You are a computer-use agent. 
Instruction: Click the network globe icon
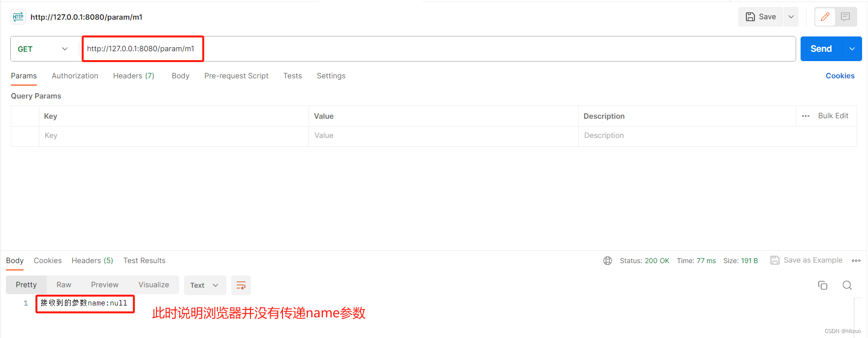[x=608, y=261]
